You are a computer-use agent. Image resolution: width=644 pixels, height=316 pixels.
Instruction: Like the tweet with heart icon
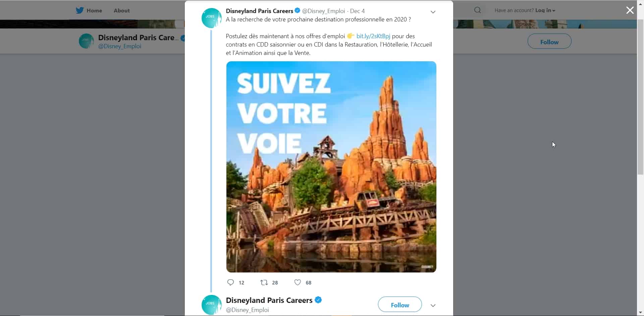pos(298,282)
